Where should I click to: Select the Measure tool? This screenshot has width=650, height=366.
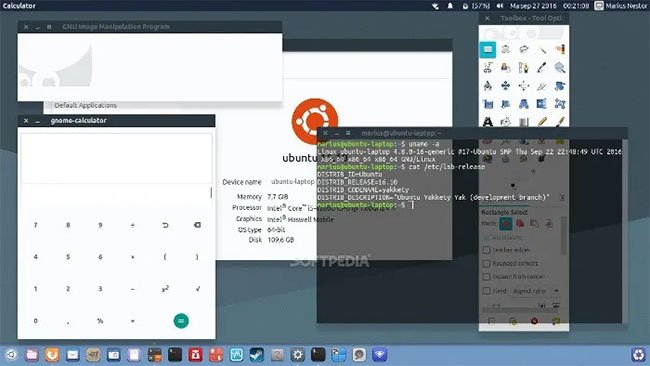[488, 86]
